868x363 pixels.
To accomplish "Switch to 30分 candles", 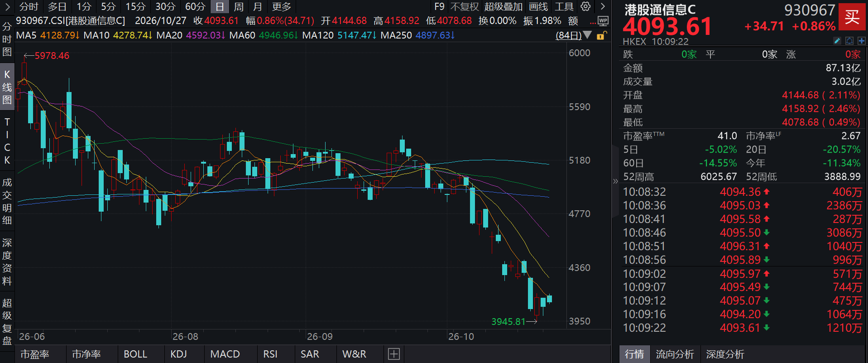I will tap(165, 6).
